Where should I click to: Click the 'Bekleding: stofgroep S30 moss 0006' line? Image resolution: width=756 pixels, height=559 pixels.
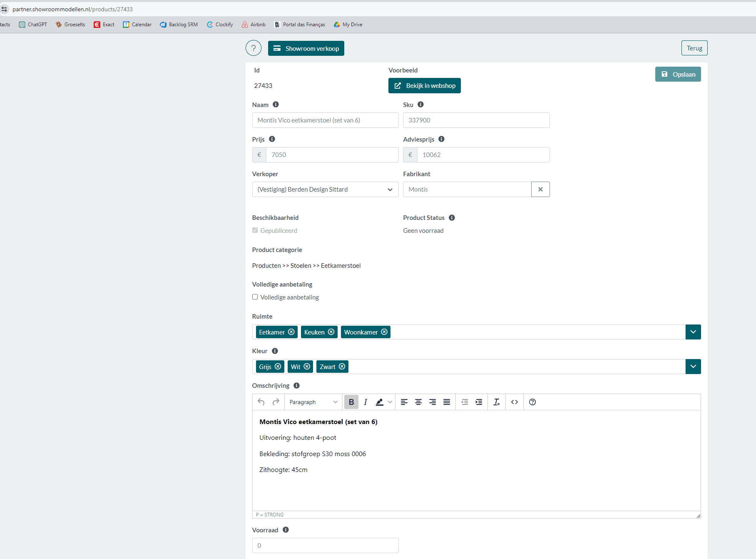[312, 454]
